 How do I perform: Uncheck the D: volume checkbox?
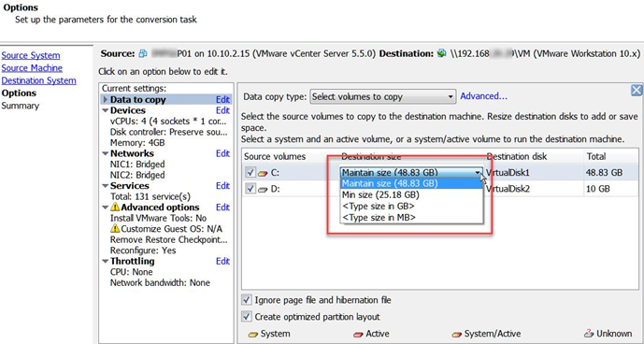pos(250,189)
